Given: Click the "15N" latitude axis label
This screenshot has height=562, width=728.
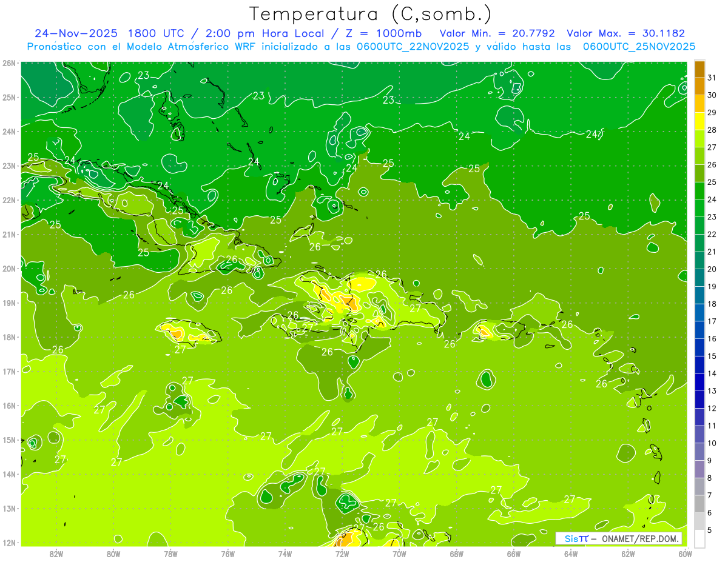Looking at the screenshot, I should (x=8, y=440).
